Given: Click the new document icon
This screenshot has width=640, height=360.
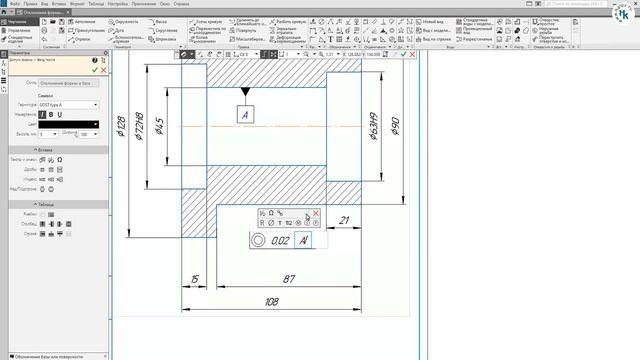Looking at the screenshot, I should (x=44, y=22).
